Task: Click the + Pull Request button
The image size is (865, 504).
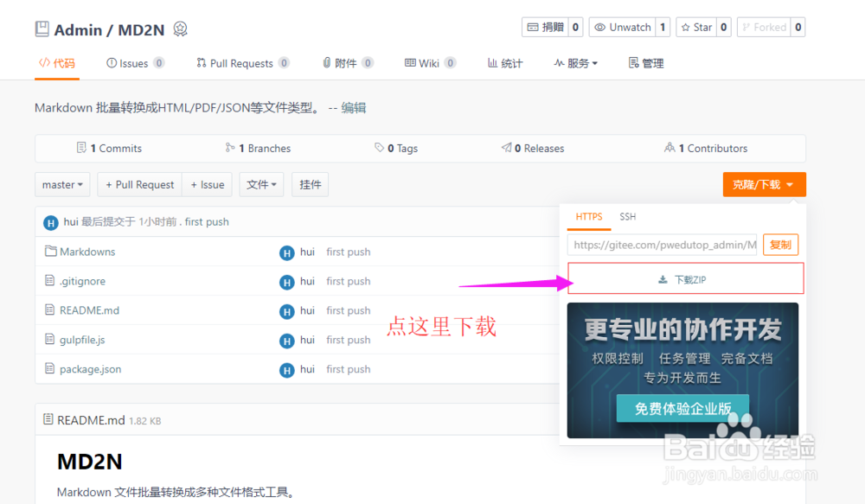Action: click(x=139, y=184)
